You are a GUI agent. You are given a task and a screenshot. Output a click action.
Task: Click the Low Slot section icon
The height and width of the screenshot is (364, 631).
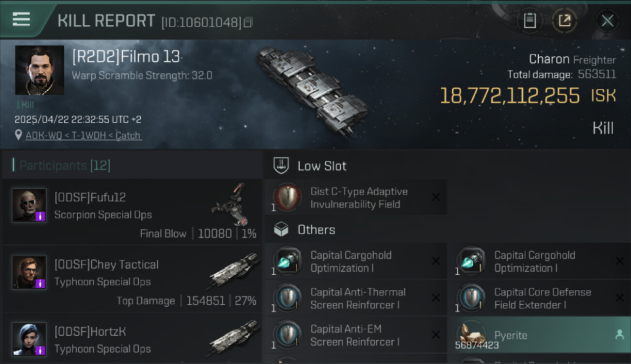point(282,165)
